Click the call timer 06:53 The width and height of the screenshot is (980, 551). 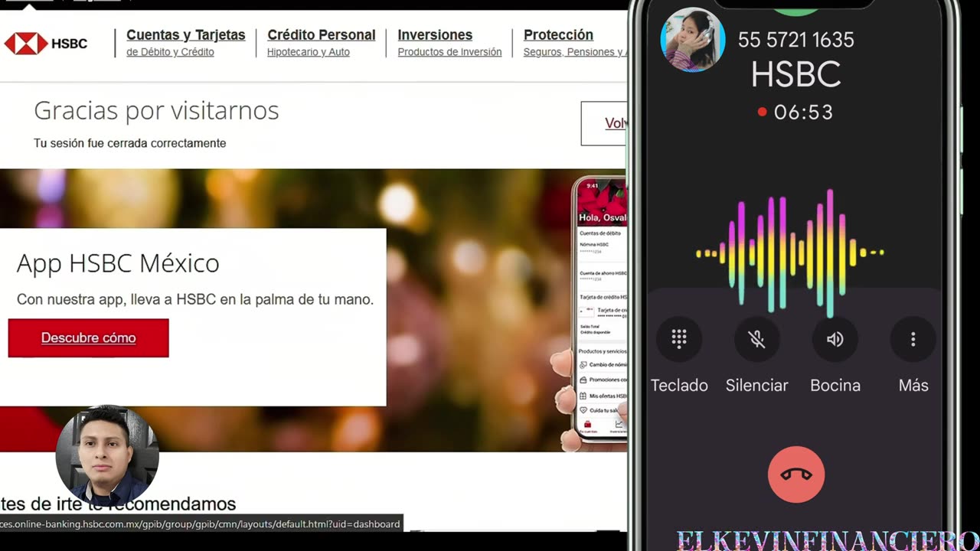tap(803, 112)
